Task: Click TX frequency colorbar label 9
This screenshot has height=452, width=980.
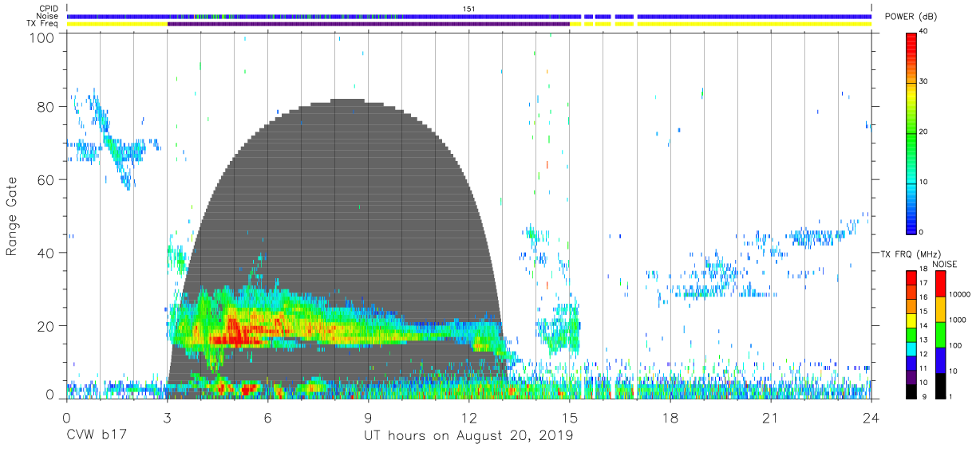Action: (923, 396)
